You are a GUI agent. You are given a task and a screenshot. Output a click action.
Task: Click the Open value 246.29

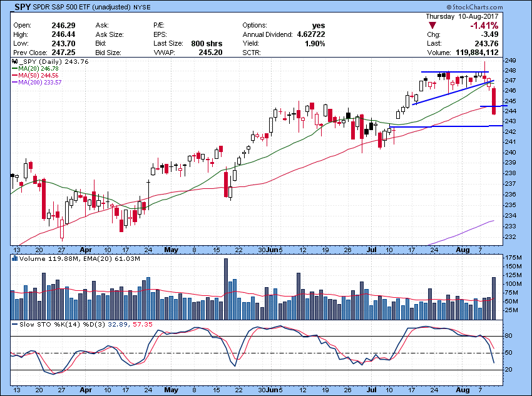63,26
